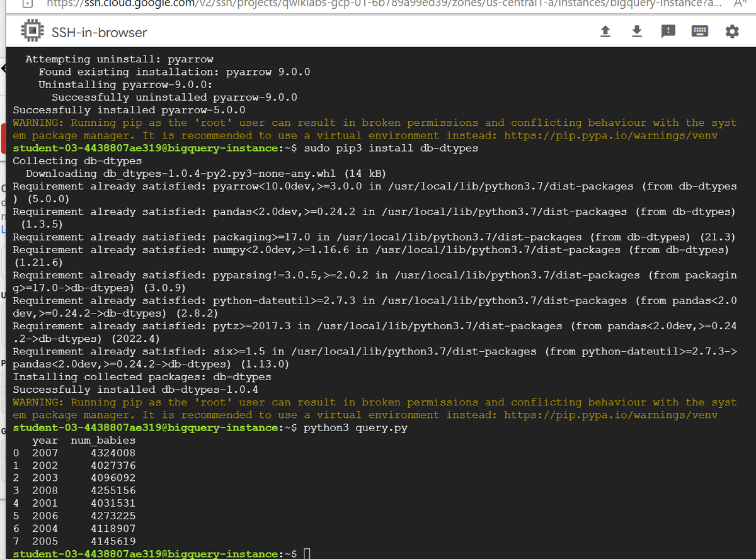Click the second yellow WARNING pip root line
The height and width of the screenshot is (559, 756).
[x=375, y=409]
